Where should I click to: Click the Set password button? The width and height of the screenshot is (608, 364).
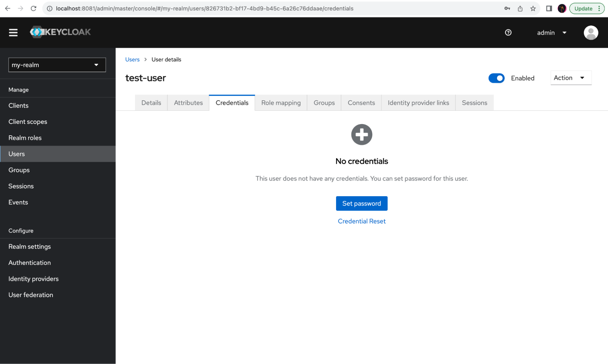point(361,203)
